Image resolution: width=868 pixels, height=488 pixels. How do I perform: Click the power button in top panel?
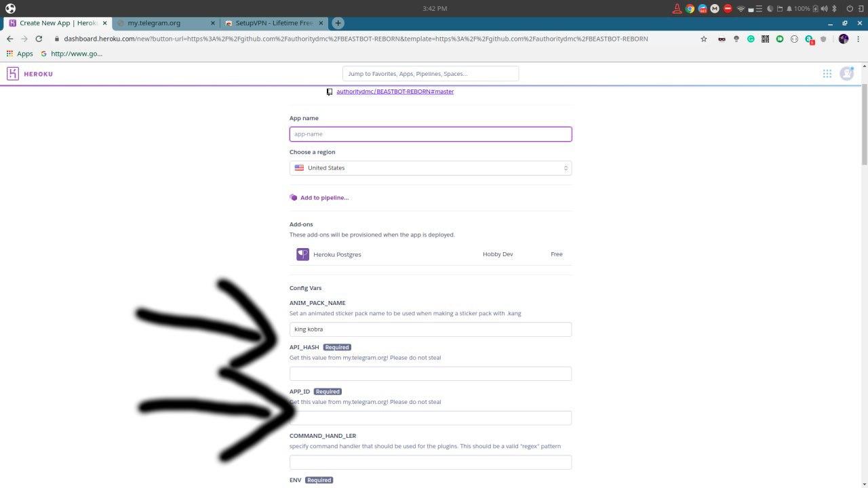tap(850, 9)
